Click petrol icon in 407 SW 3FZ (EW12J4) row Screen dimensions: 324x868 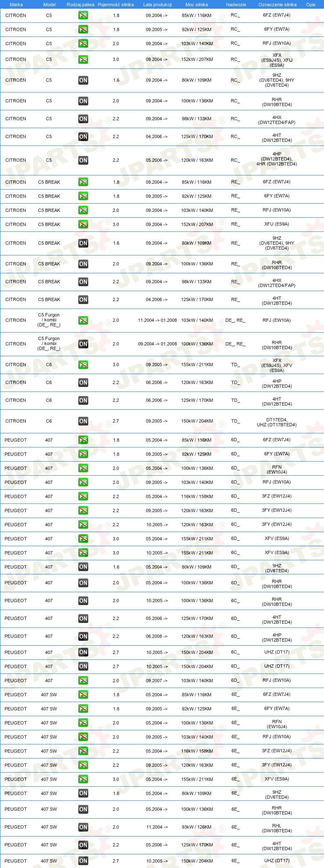[x=83, y=751]
